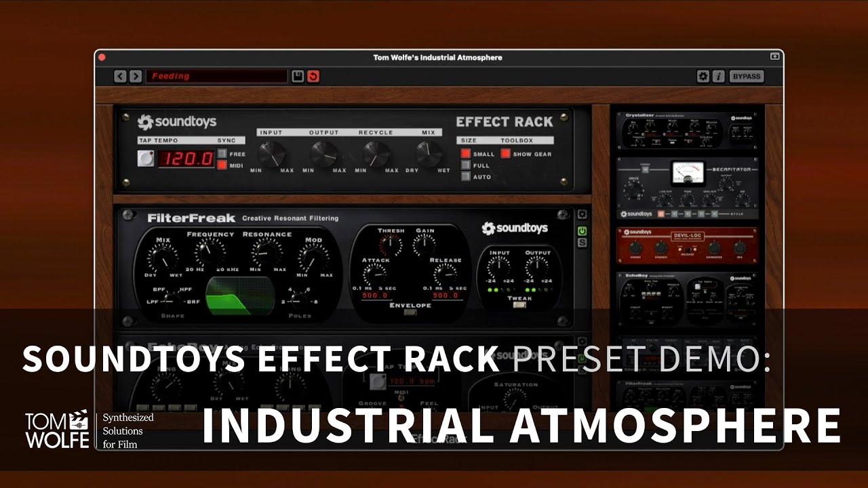Enable FREE sync mode
Image resolution: width=868 pixels, height=488 pixels.
[222, 154]
